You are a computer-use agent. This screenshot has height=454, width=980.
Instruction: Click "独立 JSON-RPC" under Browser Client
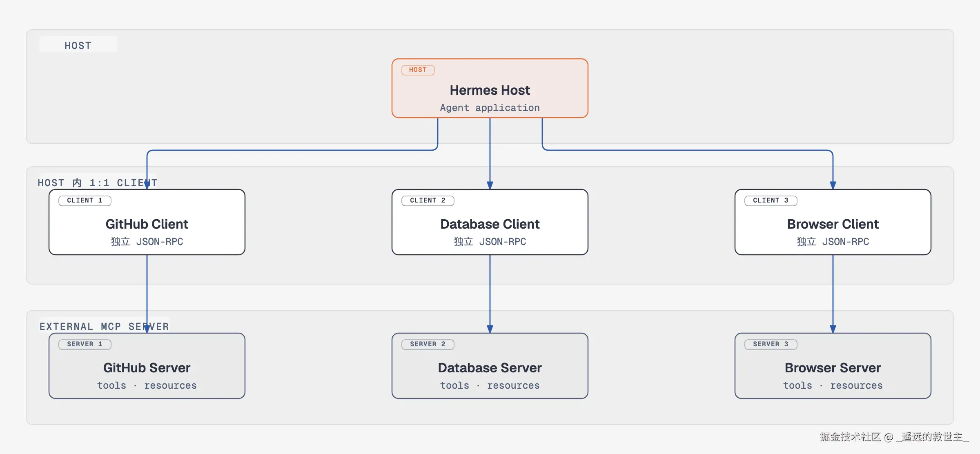[833, 242]
